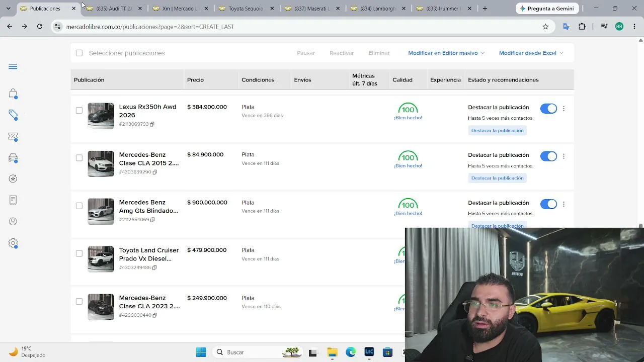This screenshot has width=644, height=362.
Task: Toggle off the Amg Gts Blindado listing switch
Action: pos(548,204)
